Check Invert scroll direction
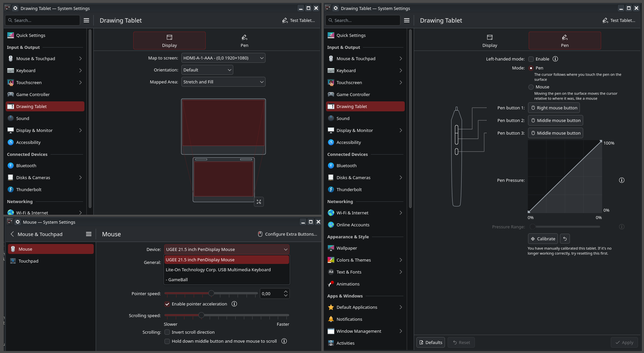644x353 pixels. point(167,332)
